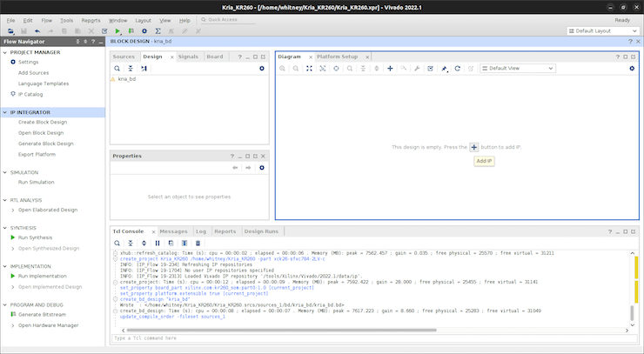
Task: Click Generate Bitstream in the Flow Navigator
Action: [x=44, y=314]
